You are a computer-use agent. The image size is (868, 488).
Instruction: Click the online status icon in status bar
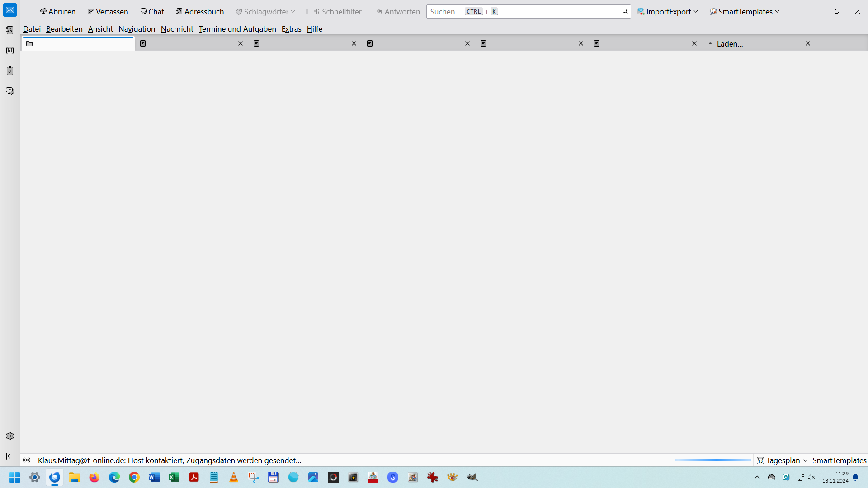27,460
